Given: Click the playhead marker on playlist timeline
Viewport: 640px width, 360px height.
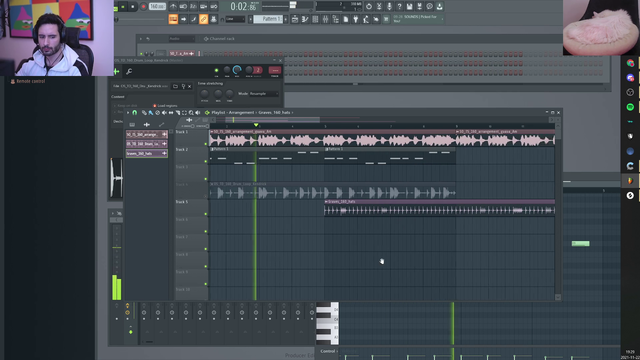Looking at the screenshot, I should coord(256,125).
